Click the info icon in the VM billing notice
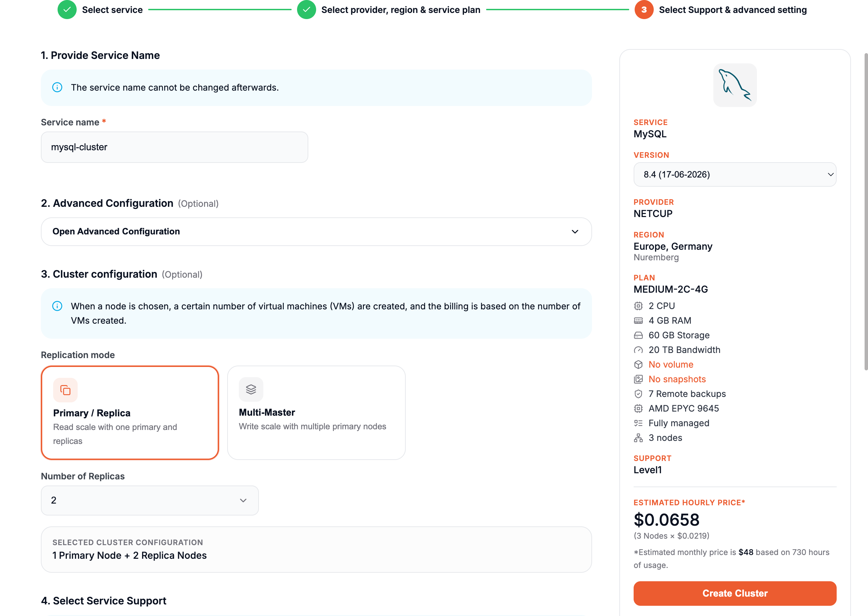Screen dimensions: 868x616 [x=57, y=306]
